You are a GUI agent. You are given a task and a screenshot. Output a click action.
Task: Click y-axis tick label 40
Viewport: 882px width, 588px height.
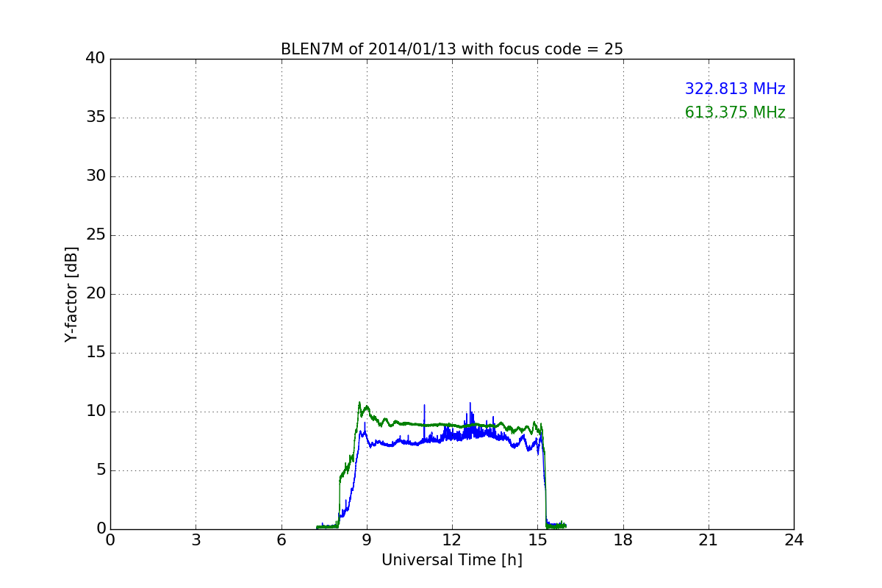pyautogui.click(x=96, y=59)
